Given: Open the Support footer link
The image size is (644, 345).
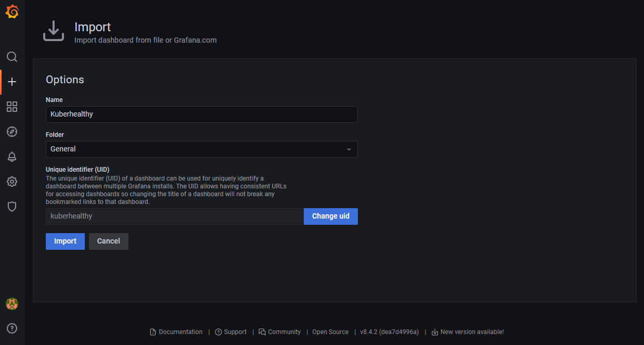Looking at the screenshot, I should tap(235, 332).
